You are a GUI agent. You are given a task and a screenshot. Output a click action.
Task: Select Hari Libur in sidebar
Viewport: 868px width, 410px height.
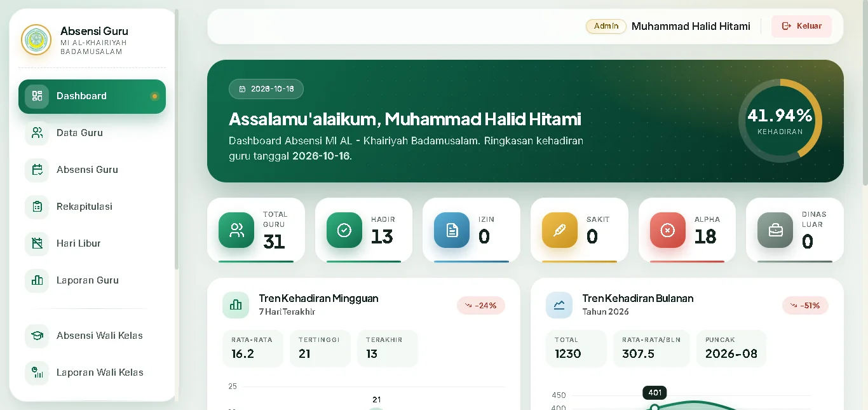pos(92,243)
